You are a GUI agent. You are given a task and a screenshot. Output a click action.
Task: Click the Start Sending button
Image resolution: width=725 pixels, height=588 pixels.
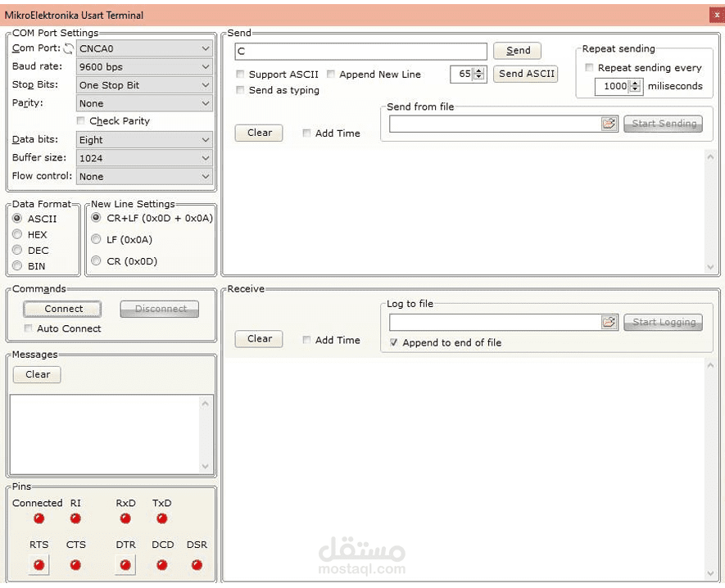tap(664, 124)
